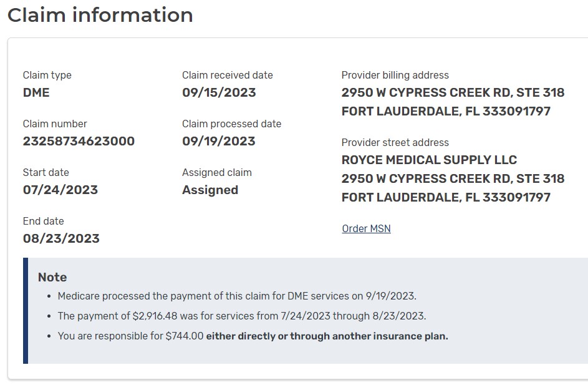Viewport: 588px width, 390px height.
Task: Select the claim number 23258734623000
Action: (79, 141)
